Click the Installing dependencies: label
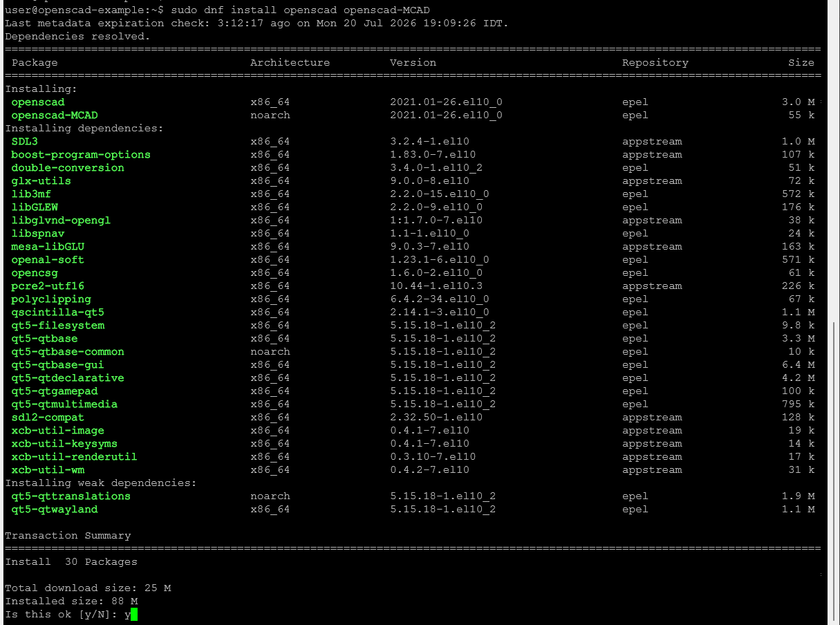840x625 pixels. 84,129
